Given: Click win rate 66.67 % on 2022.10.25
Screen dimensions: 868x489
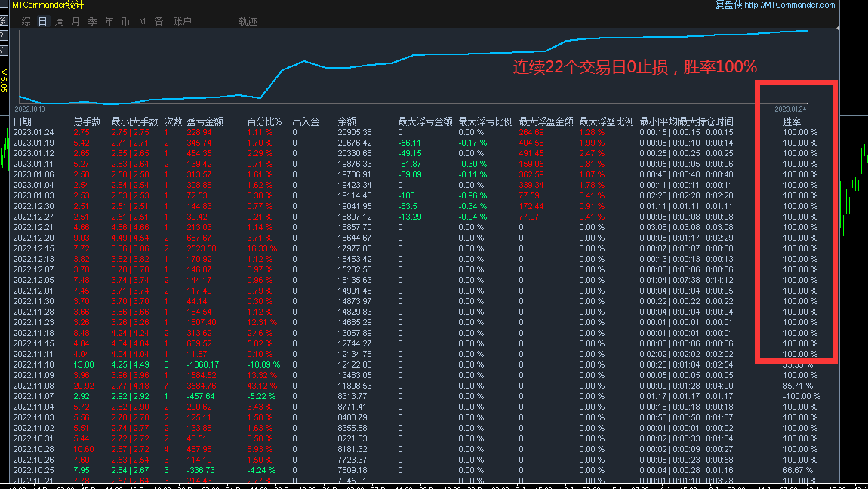Looking at the screenshot, I should (x=799, y=470).
